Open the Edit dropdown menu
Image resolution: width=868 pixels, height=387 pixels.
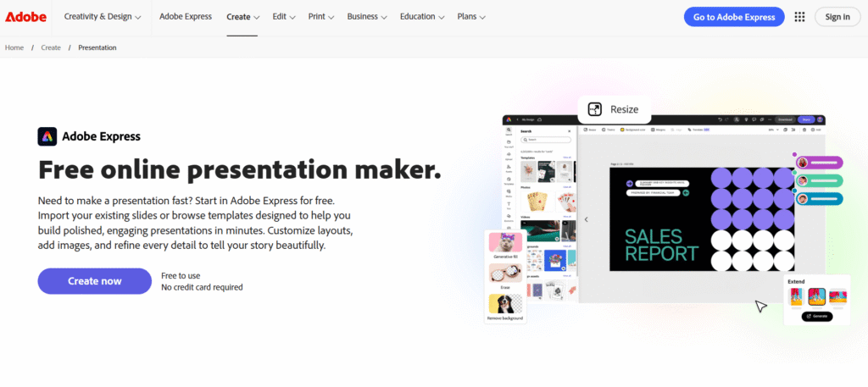(x=284, y=17)
